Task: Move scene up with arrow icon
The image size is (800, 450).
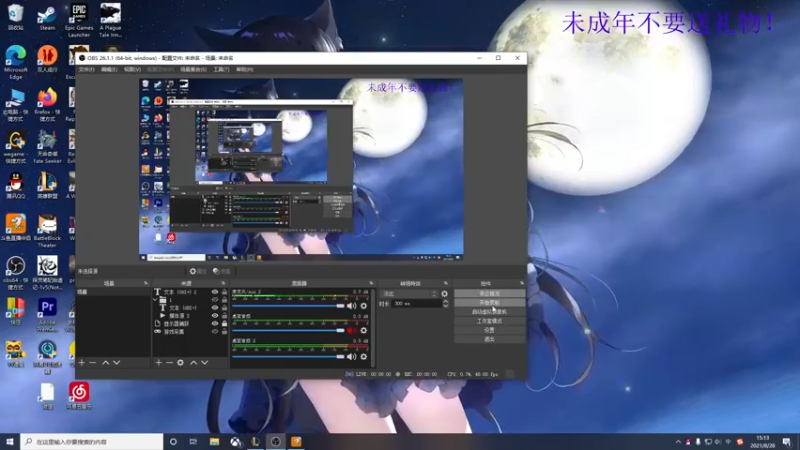Action: pos(106,363)
